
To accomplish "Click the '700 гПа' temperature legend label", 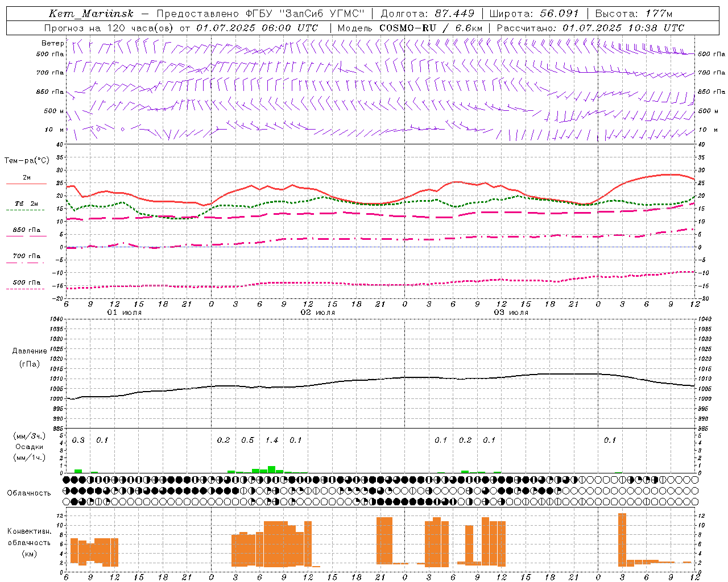I will [x=27, y=256].
